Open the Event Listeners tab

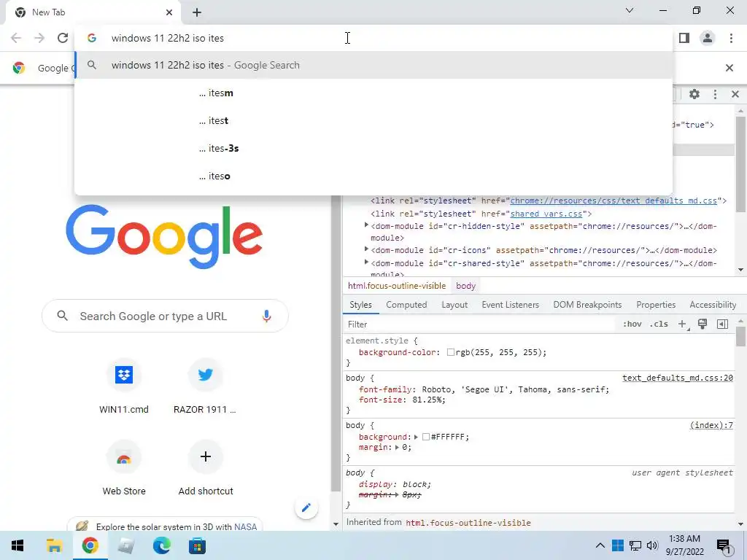(510, 305)
